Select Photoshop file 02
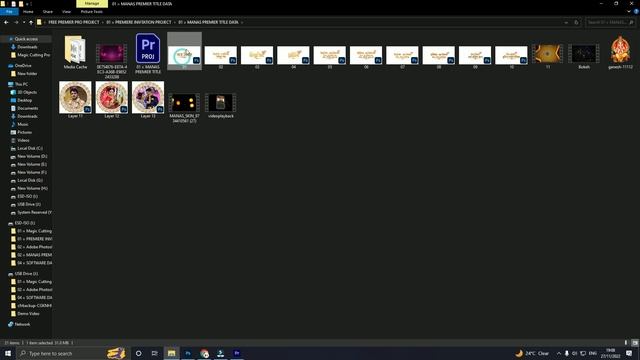Viewport: 640px width, 360px height. point(220,57)
